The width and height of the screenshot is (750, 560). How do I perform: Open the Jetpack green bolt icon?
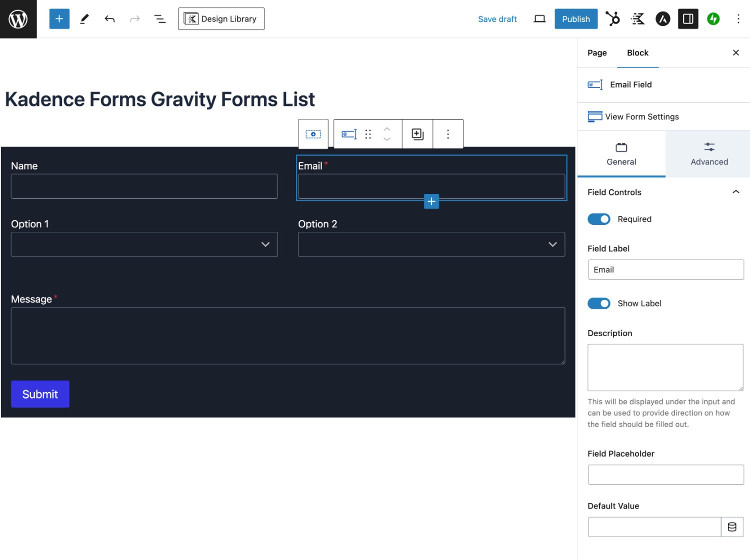coord(713,19)
